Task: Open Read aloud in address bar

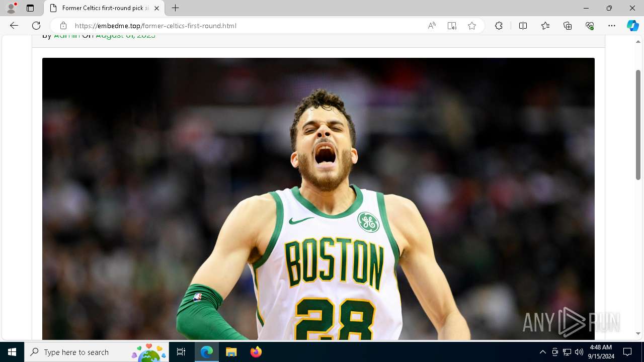Action: pyautogui.click(x=432, y=26)
